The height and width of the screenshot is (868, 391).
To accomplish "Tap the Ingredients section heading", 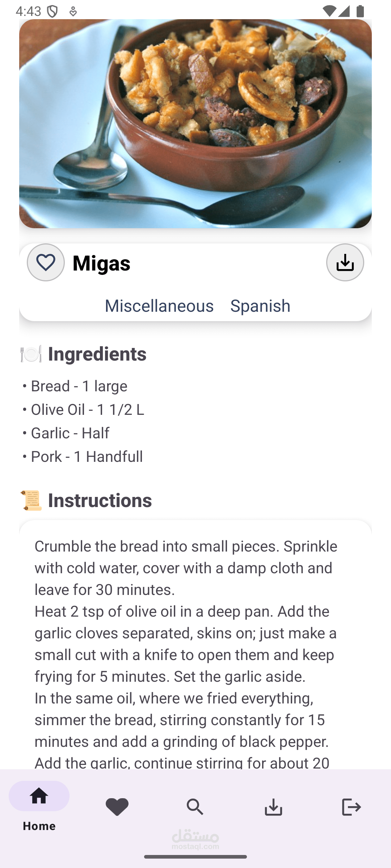I will [x=97, y=354].
